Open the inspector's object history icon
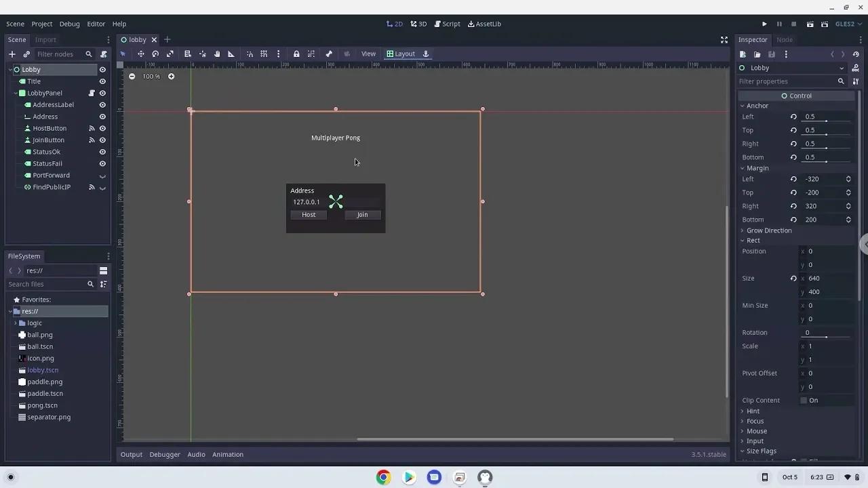Image resolution: width=868 pixels, height=488 pixels. pos(856,54)
